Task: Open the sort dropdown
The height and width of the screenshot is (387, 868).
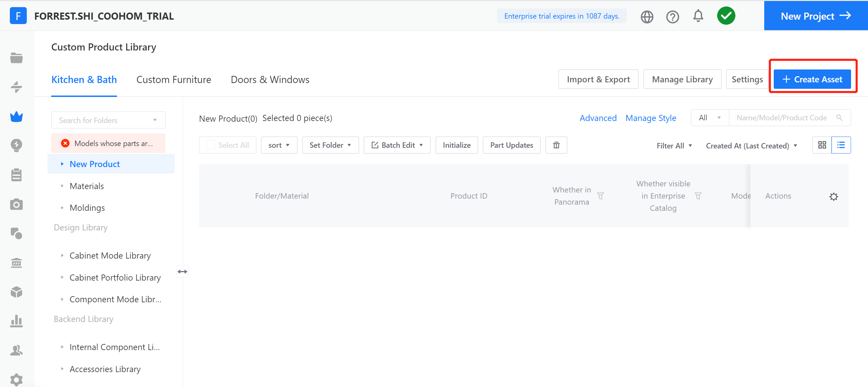Action: point(279,145)
